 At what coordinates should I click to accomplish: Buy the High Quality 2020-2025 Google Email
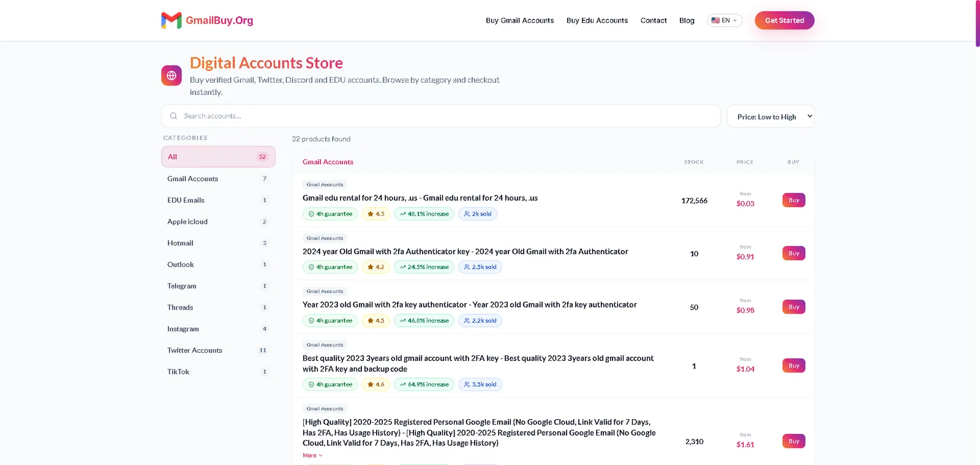(794, 441)
